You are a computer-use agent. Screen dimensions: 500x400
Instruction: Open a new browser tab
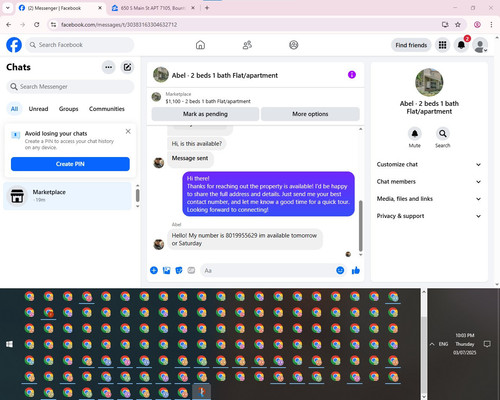tap(207, 8)
